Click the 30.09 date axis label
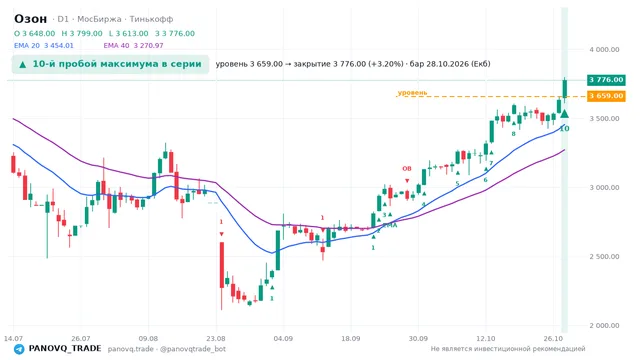 [418, 338]
